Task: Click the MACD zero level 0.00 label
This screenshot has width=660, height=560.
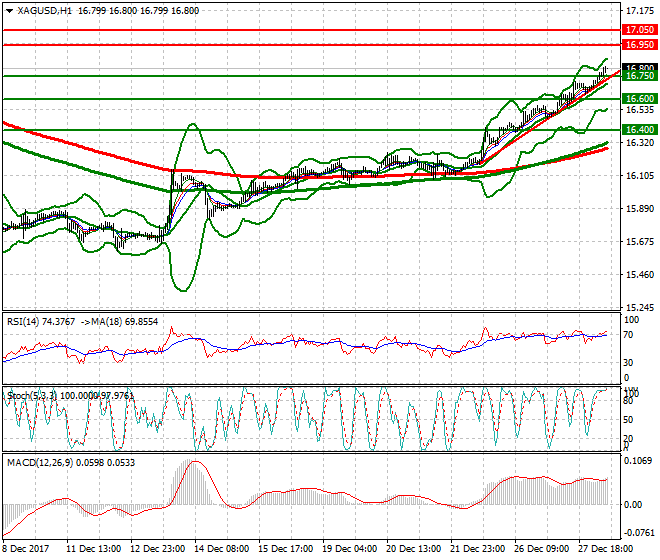Action: tap(633, 504)
